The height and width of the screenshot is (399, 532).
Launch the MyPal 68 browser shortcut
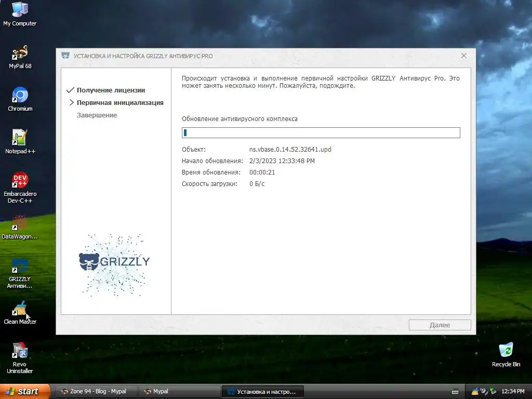point(20,57)
